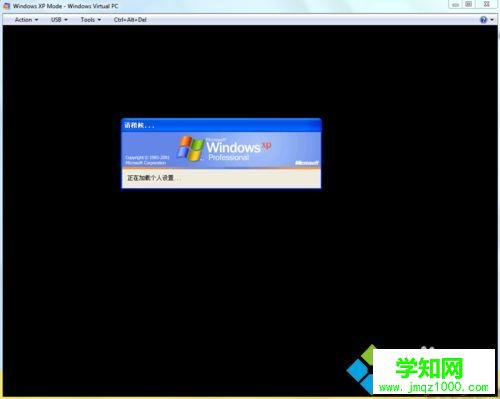Maximize the Windows Virtual PC window
Image resolution: width=500 pixels, height=399 pixels.
[469, 4]
